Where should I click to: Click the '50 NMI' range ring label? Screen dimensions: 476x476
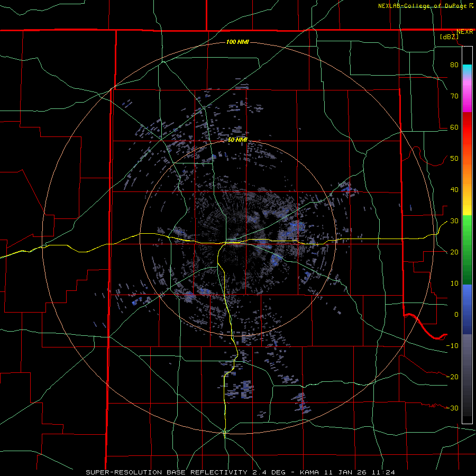(237, 140)
